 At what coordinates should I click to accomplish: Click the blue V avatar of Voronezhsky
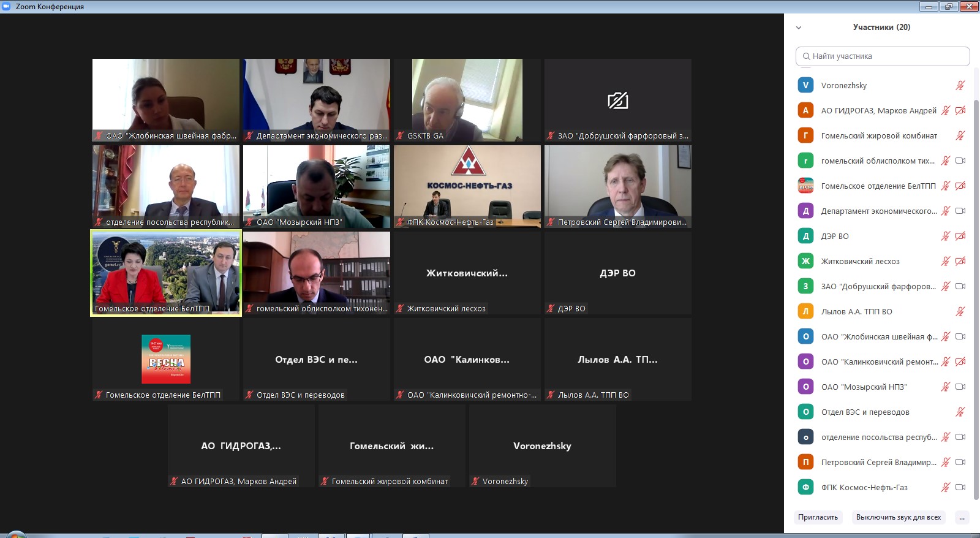(x=805, y=86)
